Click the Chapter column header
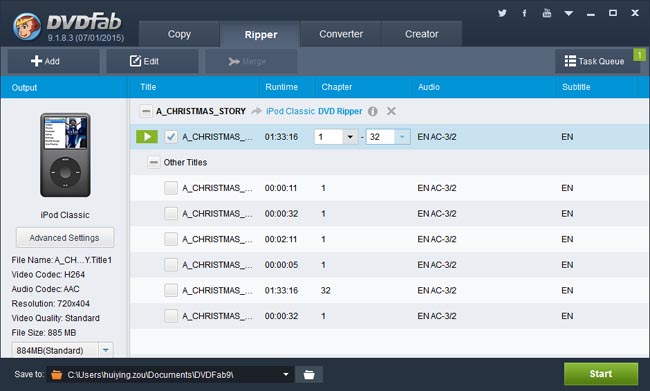Image resolution: width=650 pixels, height=391 pixels. click(x=337, y=87)
